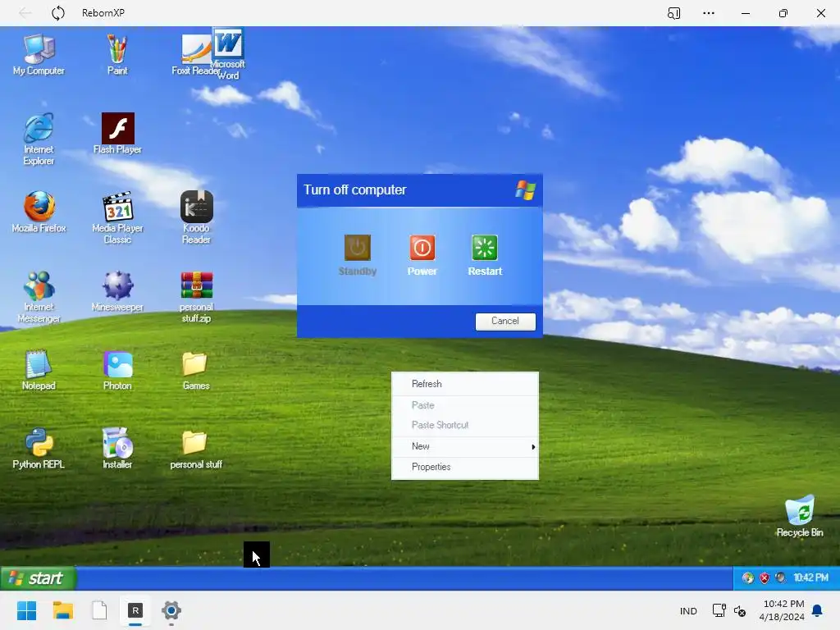This screenshot has height=630, width=840.
Task: Open the Recycle Bin
Action: [799, 516]
